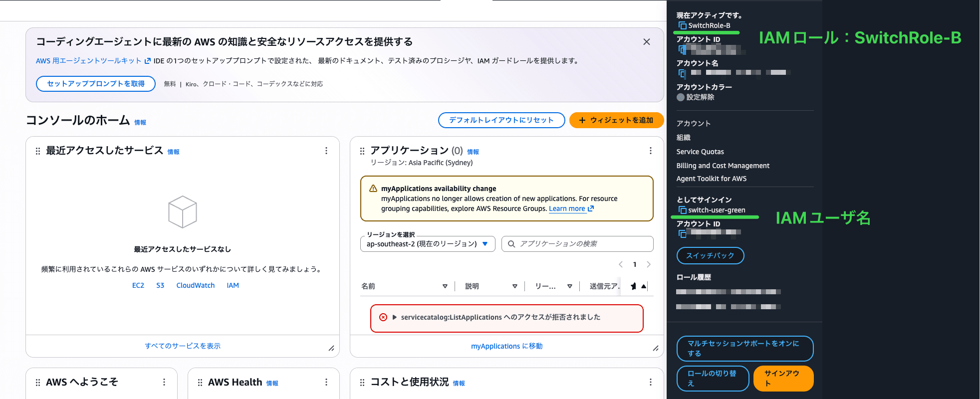This screenshot has width=980, height=399.
Task: Open the IAM service link
Action: click(x=233, y=286)
